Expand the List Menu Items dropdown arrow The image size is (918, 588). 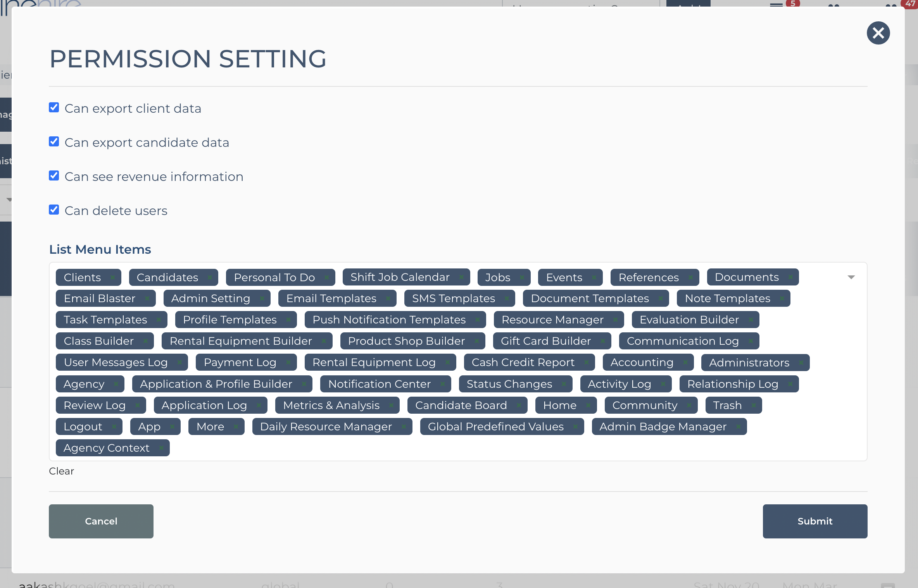[851, 277]
